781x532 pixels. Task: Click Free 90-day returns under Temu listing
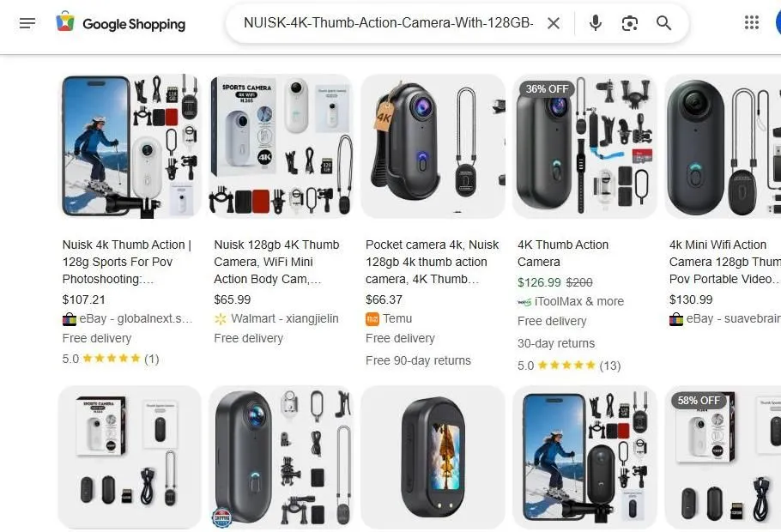pyautogui.click(x=418, y=360)
